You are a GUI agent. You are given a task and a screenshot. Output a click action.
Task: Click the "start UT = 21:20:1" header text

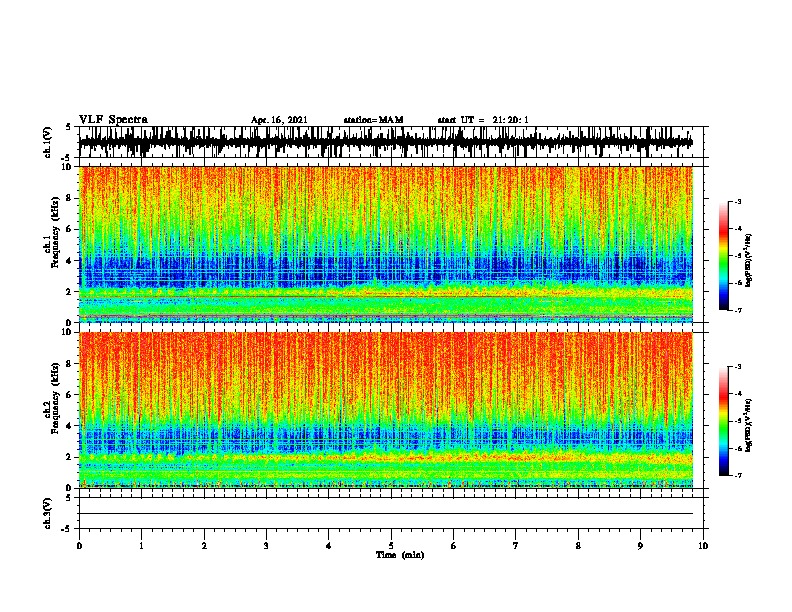483,120
